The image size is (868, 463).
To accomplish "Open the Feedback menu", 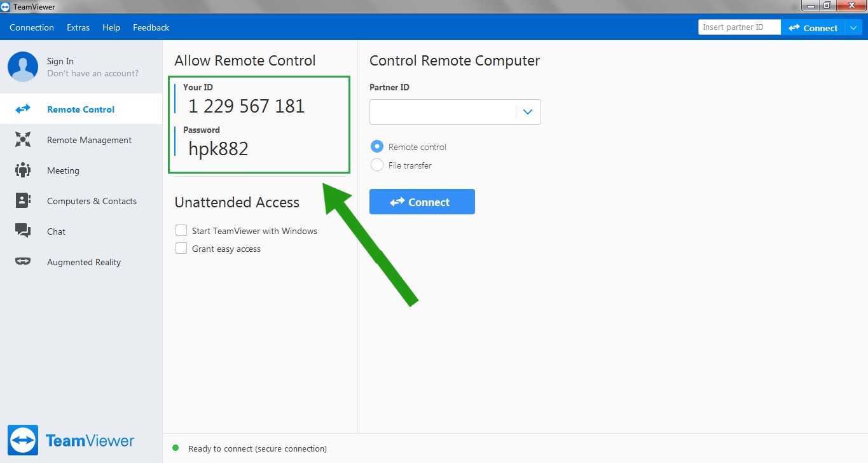I will tap(151, 27).
